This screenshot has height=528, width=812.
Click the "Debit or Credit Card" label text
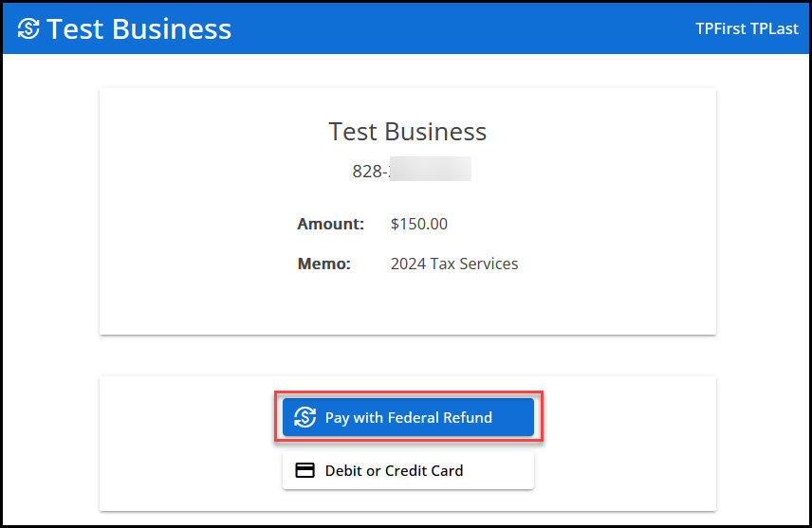(394, 470)
